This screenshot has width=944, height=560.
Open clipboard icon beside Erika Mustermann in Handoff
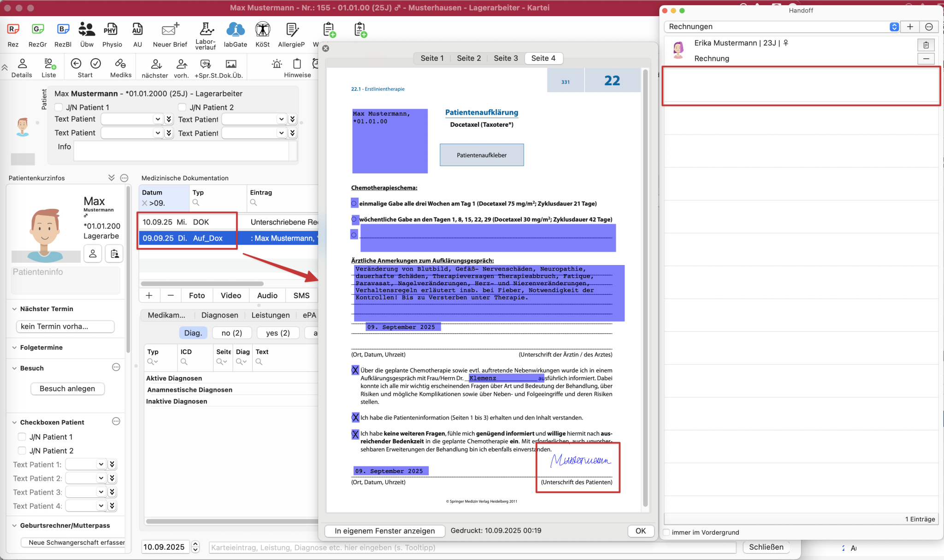click(x=926, y=45)
